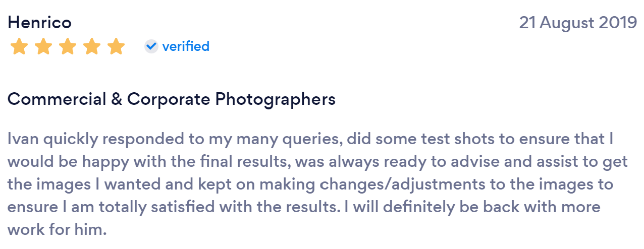Select the fourth rating star

92,46
